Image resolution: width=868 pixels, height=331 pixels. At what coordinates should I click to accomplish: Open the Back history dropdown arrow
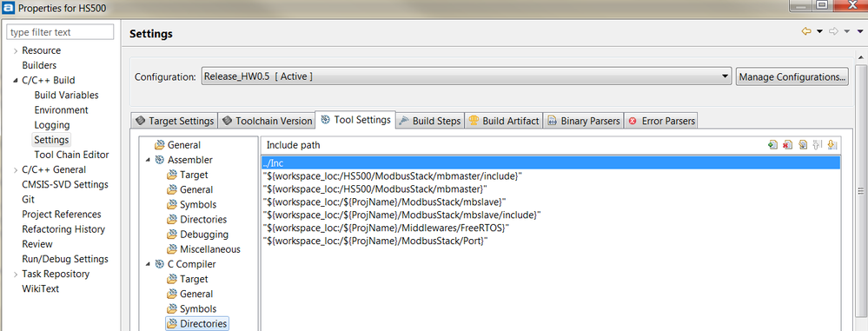tap(820, 31)
